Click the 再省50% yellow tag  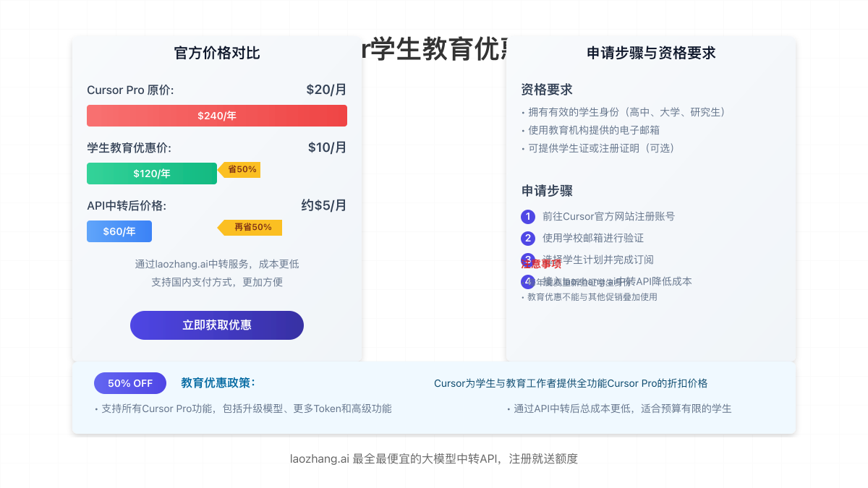tap(250, 227)
